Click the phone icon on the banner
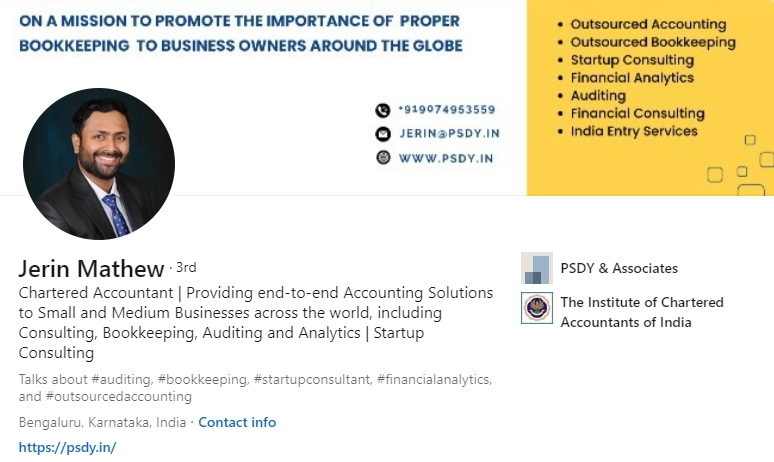774x462 pixels. coord(382,110)
